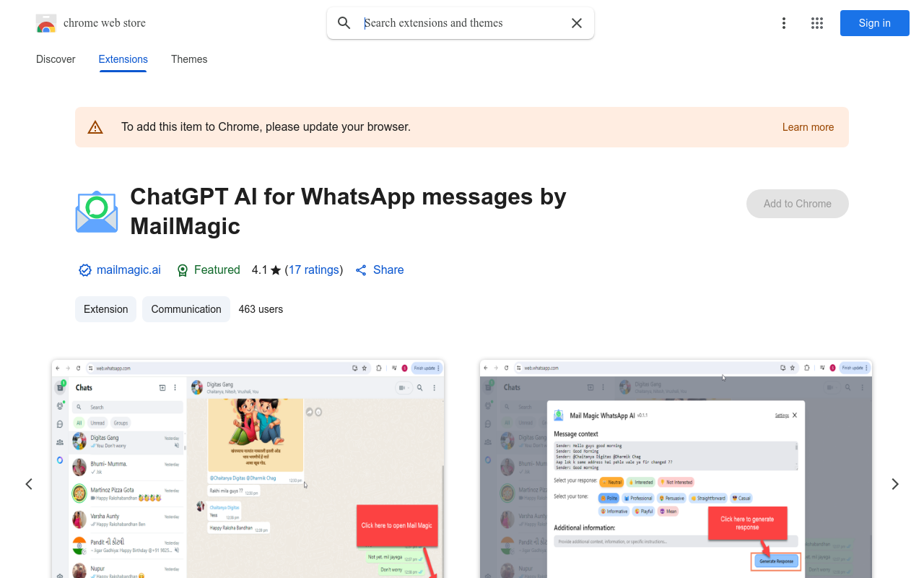924x578 pixels.
Task: Visit the mailmagic.ai publisher link
Action: [x=128, y=270]
